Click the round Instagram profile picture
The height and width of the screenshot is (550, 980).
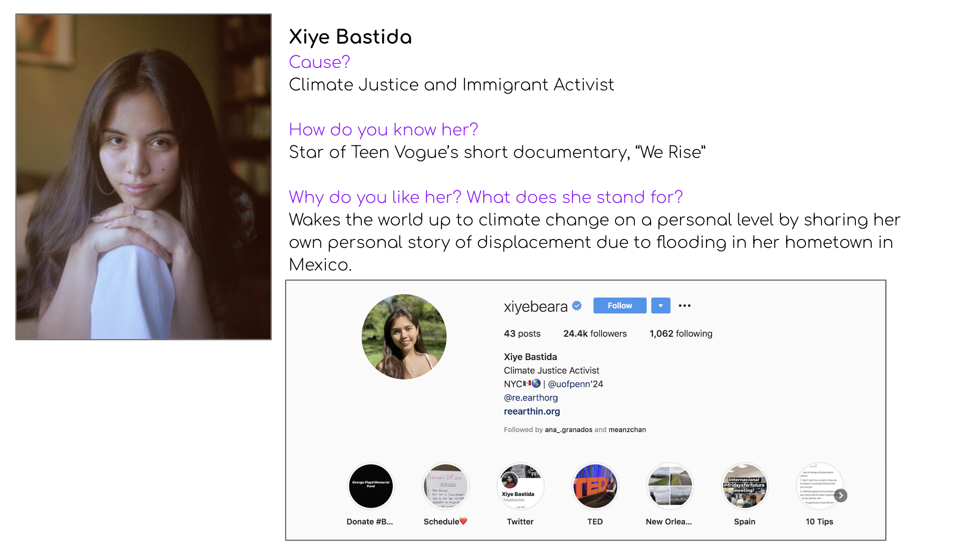point(404,337)
